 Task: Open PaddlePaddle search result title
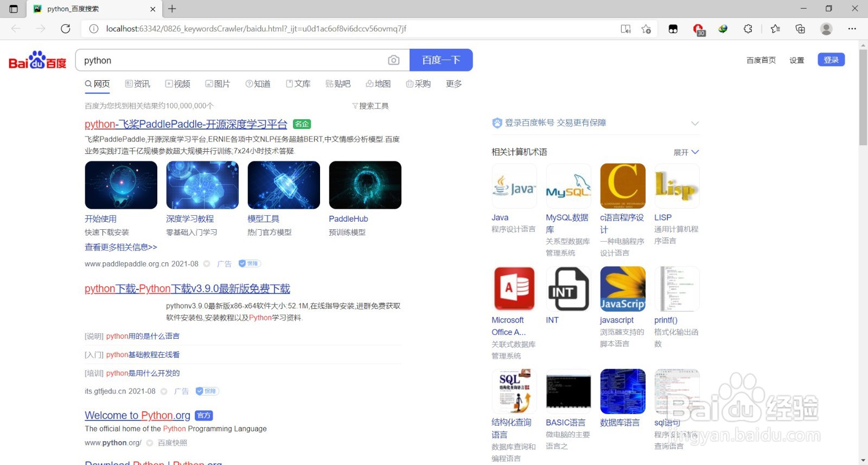click(186, 124)
